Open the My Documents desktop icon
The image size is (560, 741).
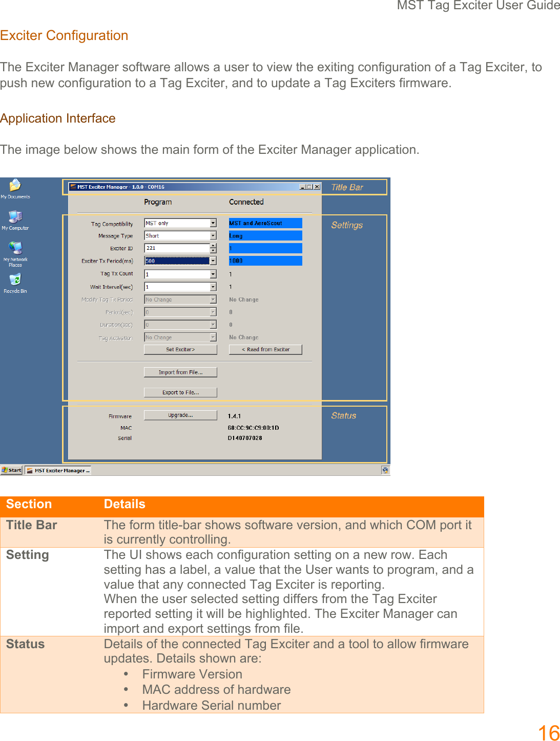[15, 189]
